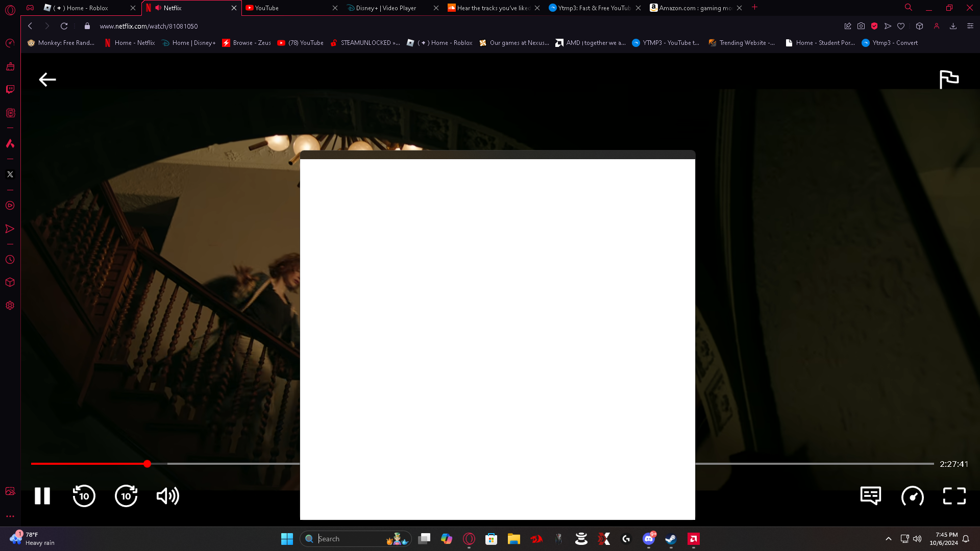
Task: Click the browser address bar URL
Action: [149, 26]
